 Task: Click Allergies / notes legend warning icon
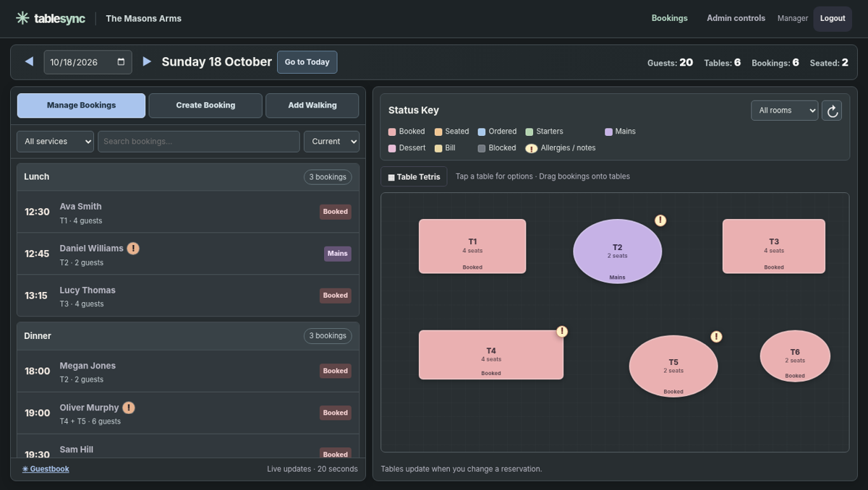[531, 148]
